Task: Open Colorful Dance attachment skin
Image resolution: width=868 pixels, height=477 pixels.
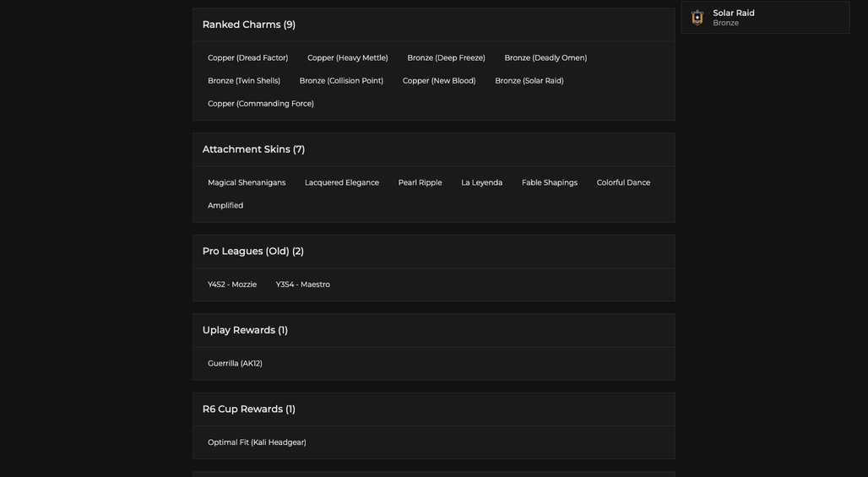Action: tap(623, 182)
